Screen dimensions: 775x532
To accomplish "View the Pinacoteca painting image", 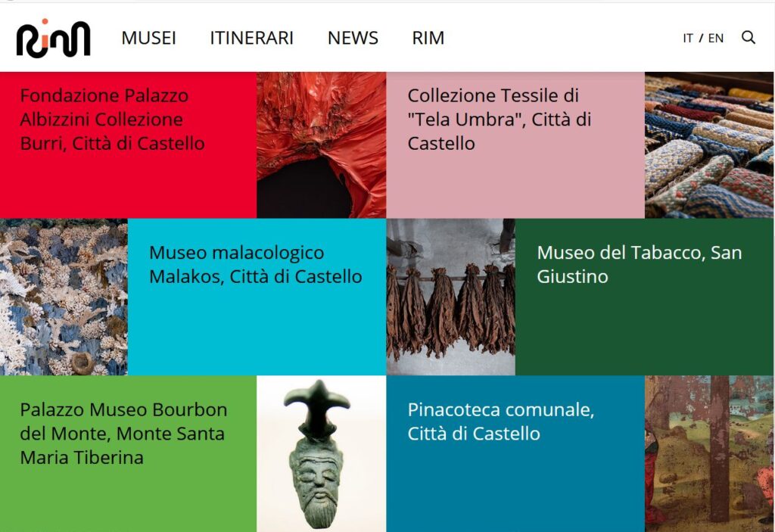I will (x=709, y=454).
